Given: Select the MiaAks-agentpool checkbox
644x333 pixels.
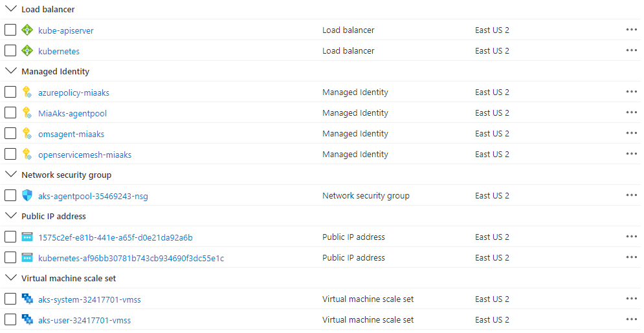Looking at the screenshot, I should pos(10,113).
